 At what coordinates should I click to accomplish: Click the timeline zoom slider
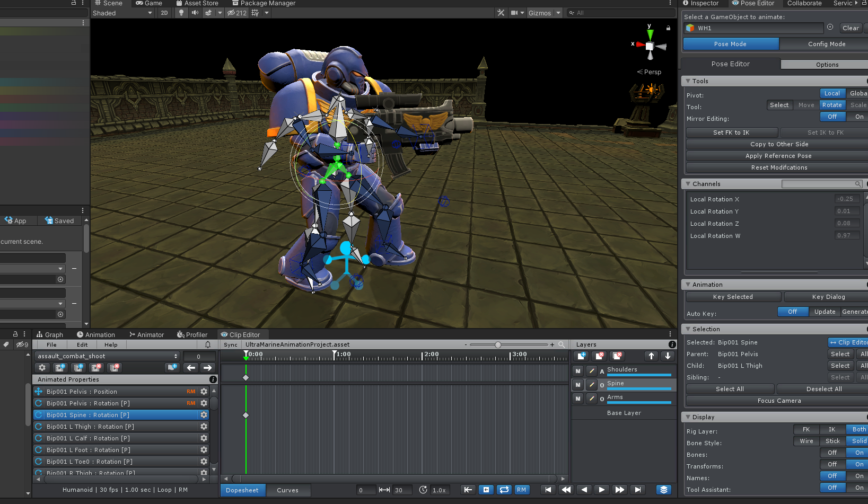pos(508,344)
